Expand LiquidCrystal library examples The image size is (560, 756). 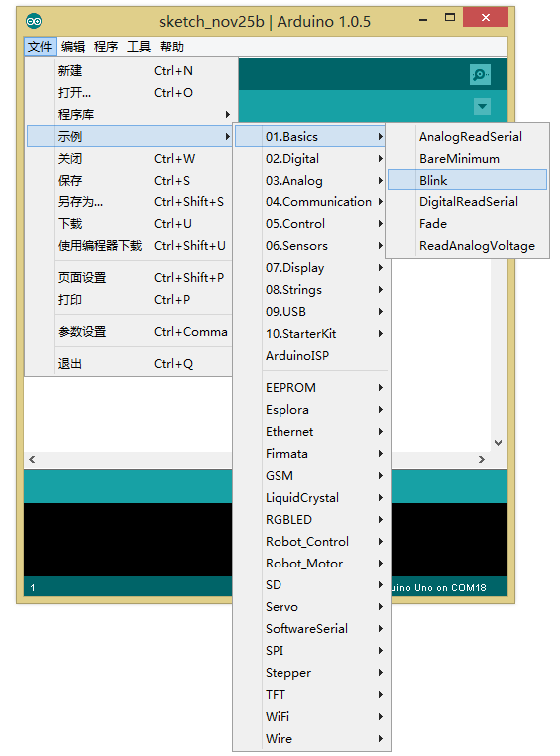point(310,497)
